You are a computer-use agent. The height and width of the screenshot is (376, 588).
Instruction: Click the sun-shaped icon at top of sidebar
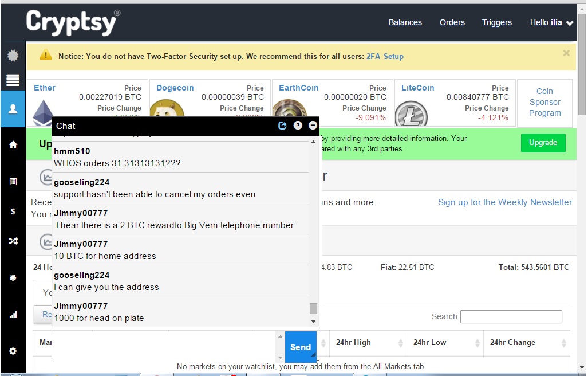13,56
